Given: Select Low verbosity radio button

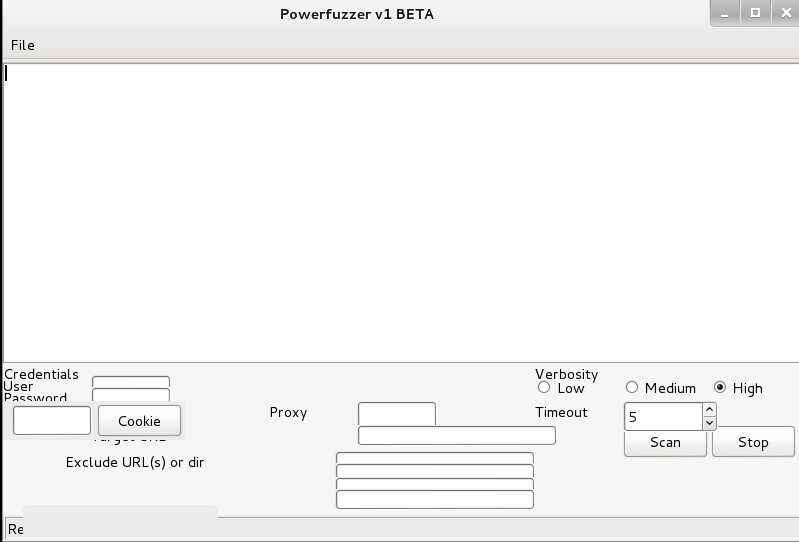Looking at the screenshot, I should 544,387.
